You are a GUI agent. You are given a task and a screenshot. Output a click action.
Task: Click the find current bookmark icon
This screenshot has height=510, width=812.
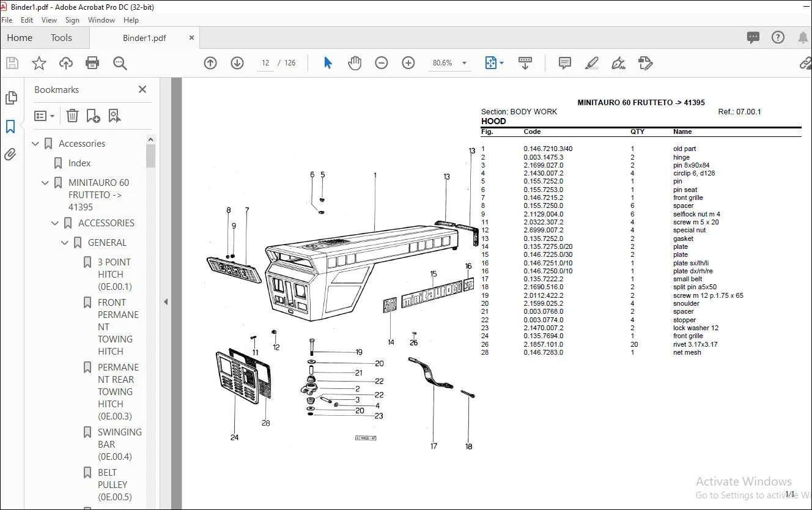(x=114, y=116)
